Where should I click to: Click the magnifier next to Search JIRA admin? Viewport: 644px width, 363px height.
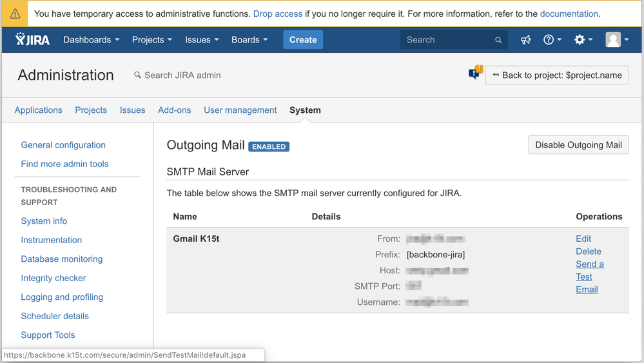(137, 75)
